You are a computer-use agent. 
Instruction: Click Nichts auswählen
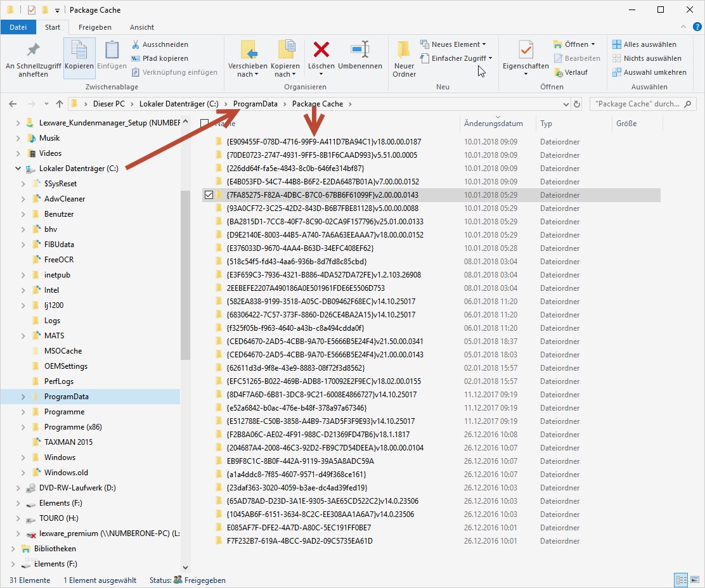click(647, 58)
